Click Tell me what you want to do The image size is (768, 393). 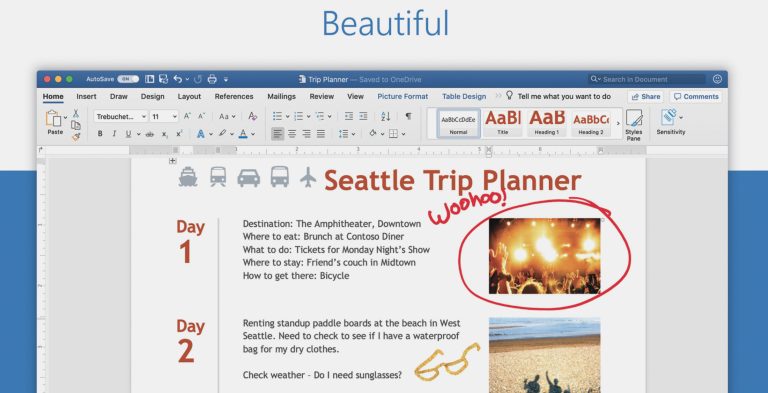558,97
